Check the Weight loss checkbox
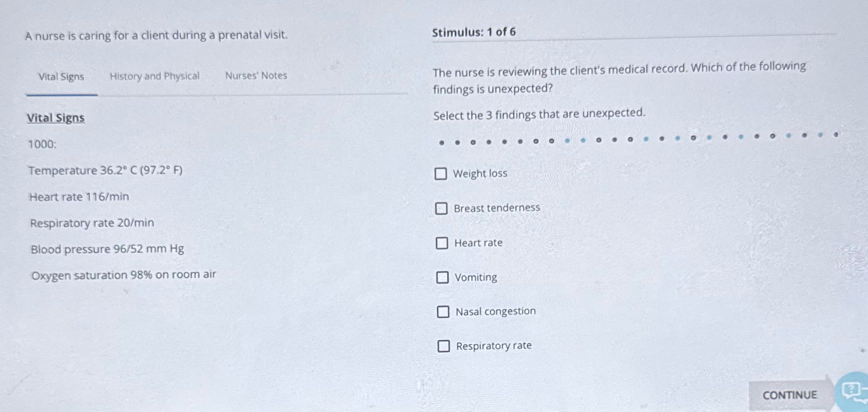868x412 pixels. (442, 174)
